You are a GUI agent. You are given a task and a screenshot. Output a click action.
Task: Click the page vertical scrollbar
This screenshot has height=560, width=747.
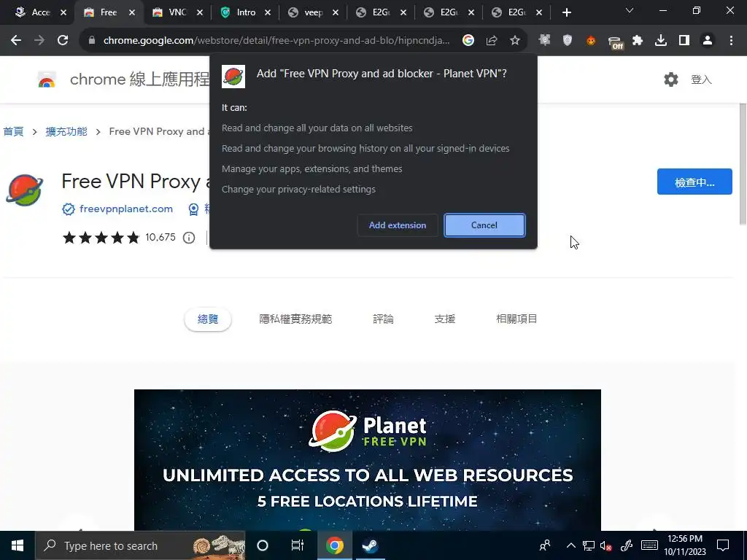point(743,163)
